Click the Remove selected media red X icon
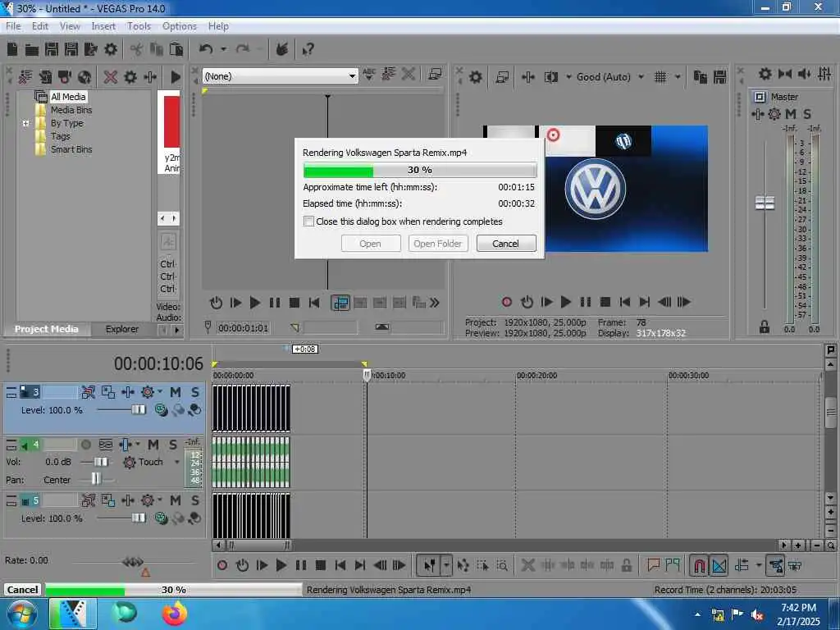 [x=111, y=77]
